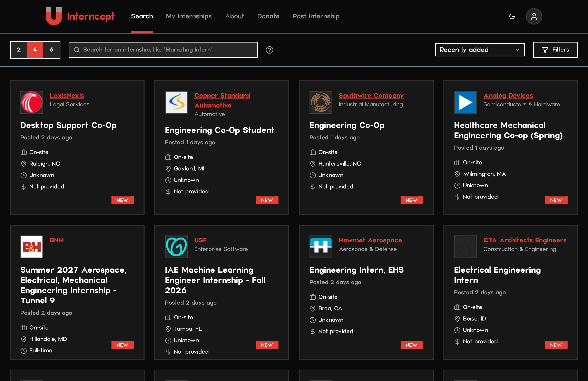
Task: Select 6 columns layout
Action: (x=51, y=50)
